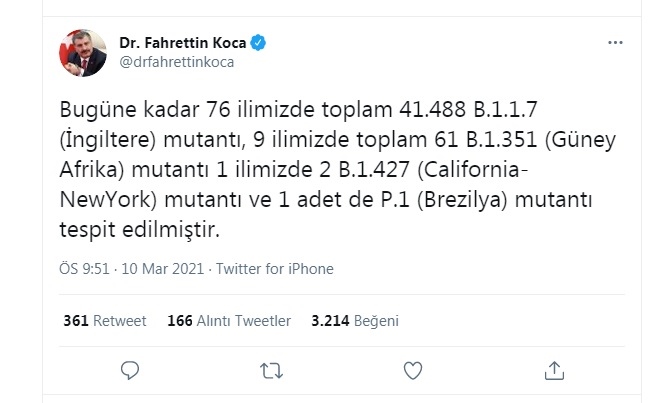Click the reply speech bubble icon

129,372
